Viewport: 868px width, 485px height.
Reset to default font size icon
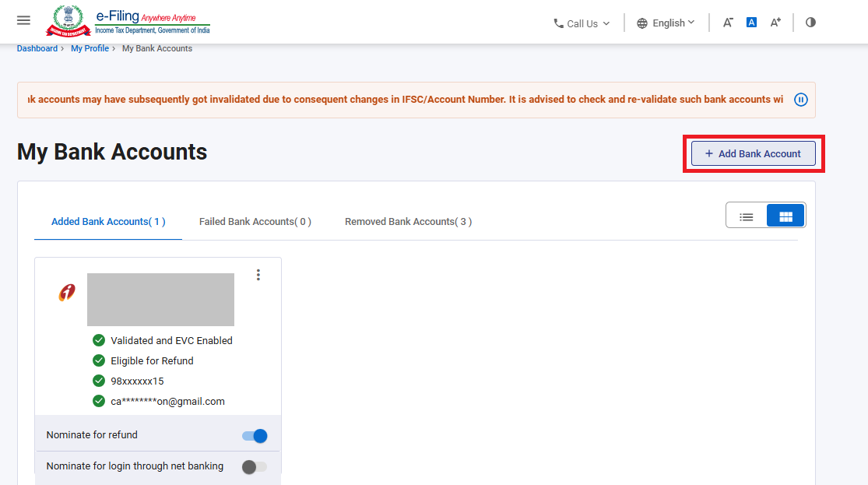point(751,23)
